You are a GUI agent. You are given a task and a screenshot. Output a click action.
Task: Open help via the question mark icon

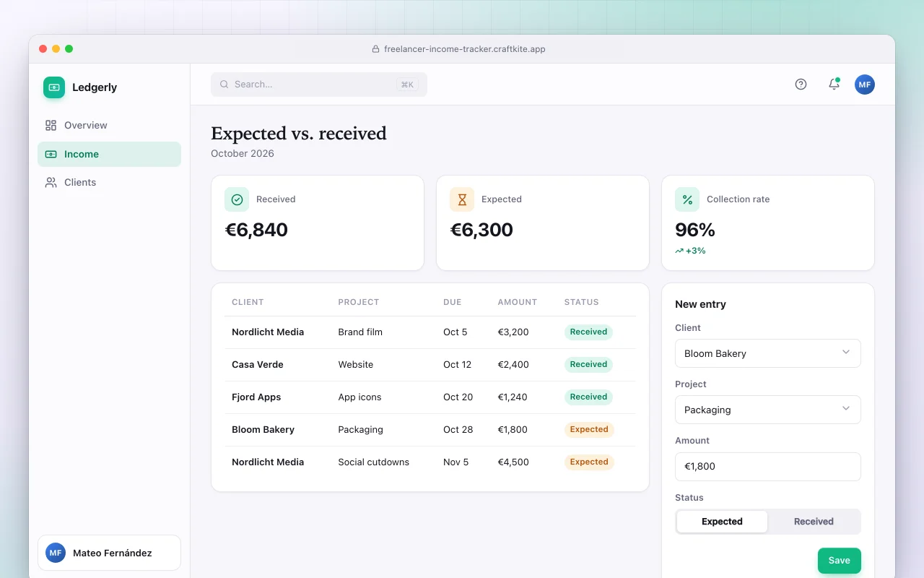(x=801, y=85)
